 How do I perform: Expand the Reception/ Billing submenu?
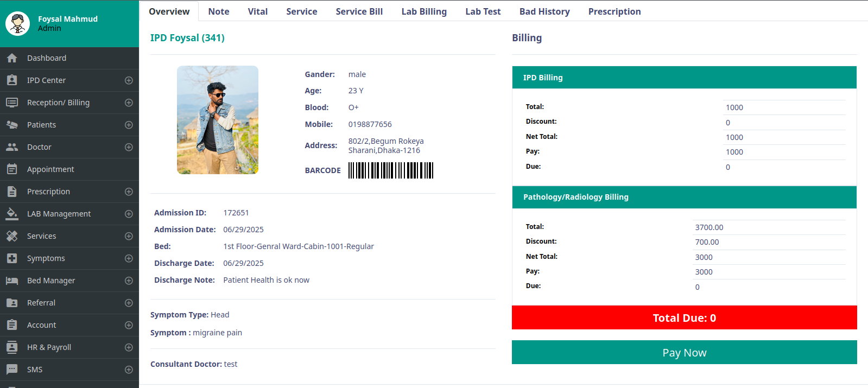tap(129, 103)
